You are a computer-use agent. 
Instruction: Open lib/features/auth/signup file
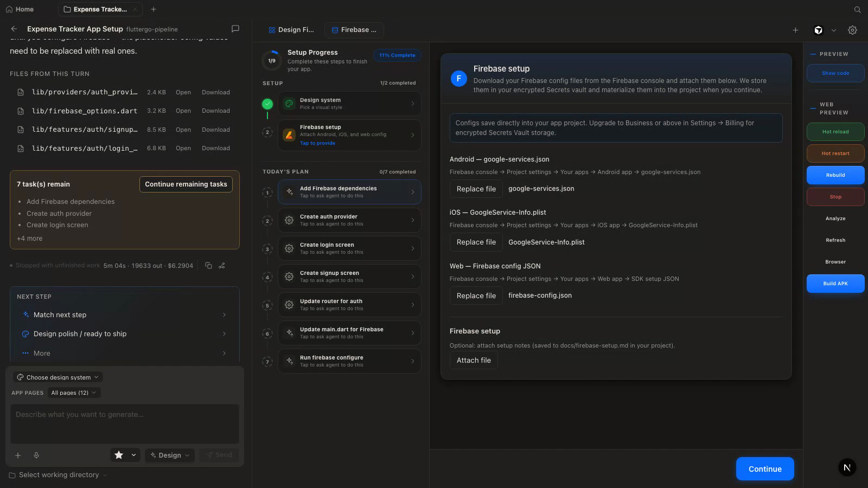click(183, 130)
